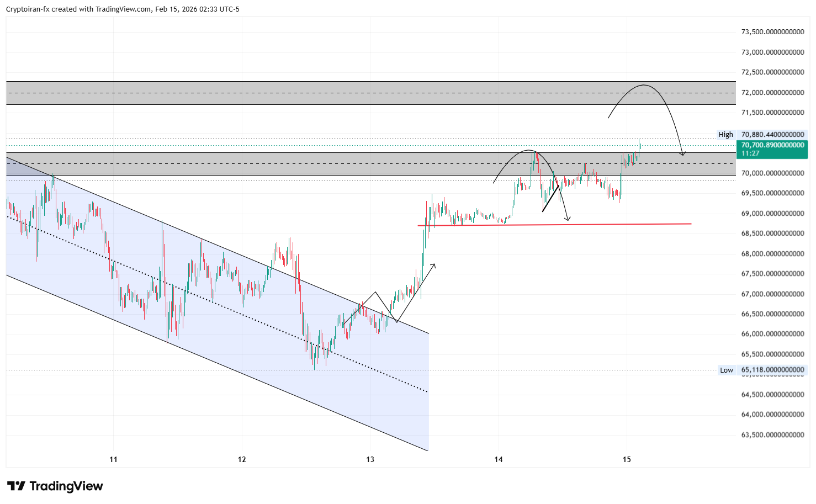Click the upward breakout arrow tip near 13
The image size is (816, 504).
pos(435,264)
